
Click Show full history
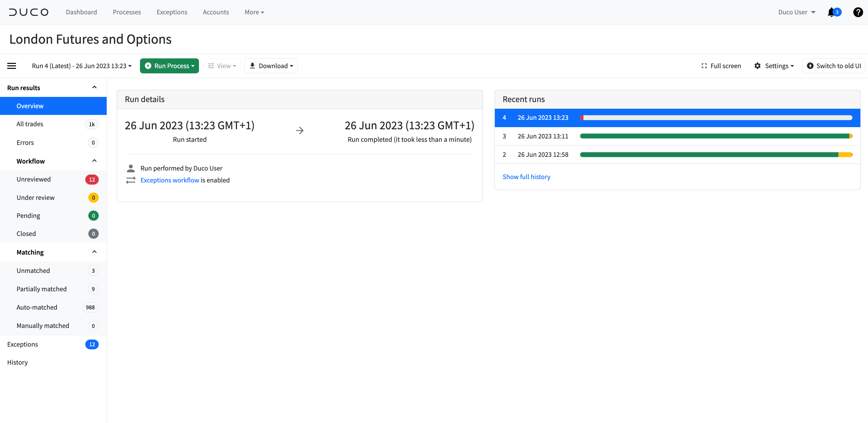(x=526, y=177)
